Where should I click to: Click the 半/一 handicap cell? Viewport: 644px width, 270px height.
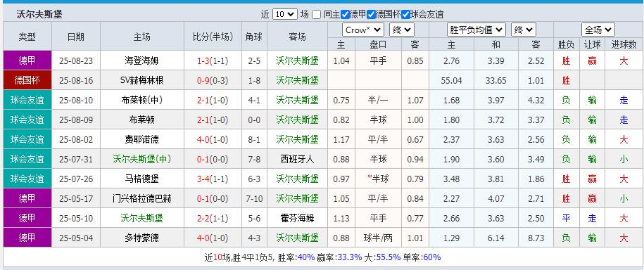(378, 101)
